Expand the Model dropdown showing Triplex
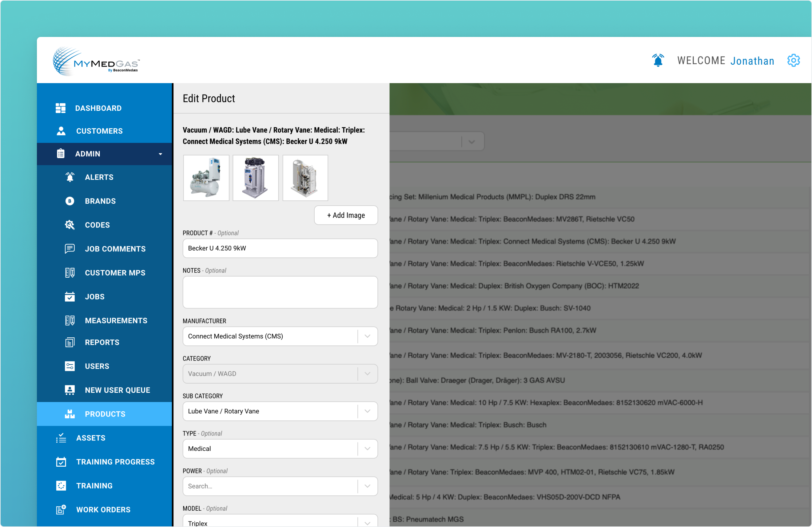This screenshot has height=527, width=812. pos(280,521)
